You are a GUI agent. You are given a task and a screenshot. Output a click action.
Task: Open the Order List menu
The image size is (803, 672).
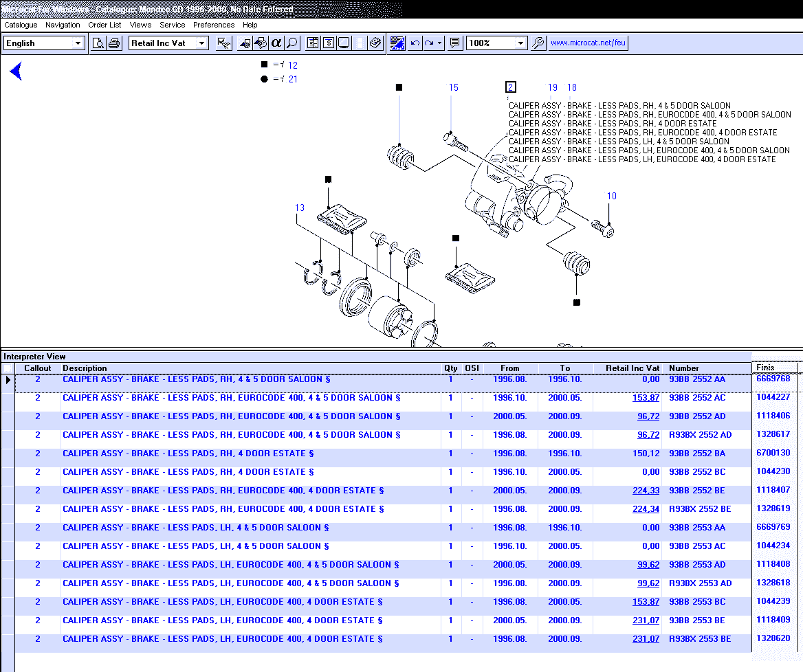[104, 25]
